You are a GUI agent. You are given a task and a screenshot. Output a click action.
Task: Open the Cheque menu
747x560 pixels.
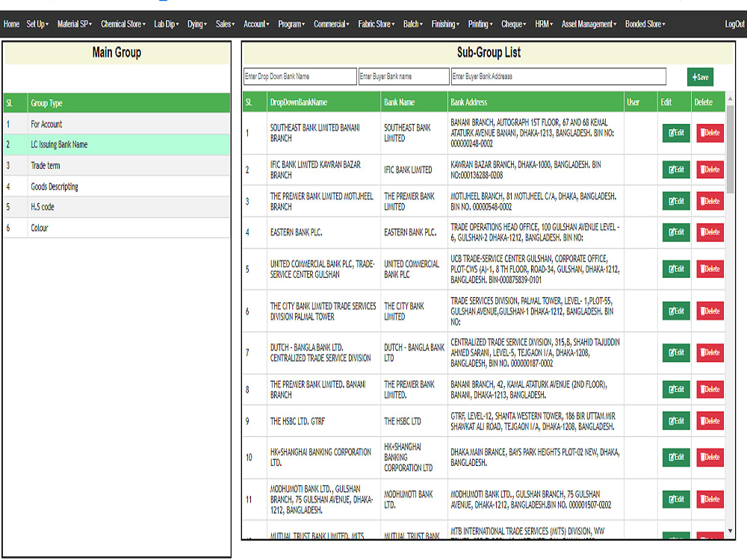pos(514,24)
